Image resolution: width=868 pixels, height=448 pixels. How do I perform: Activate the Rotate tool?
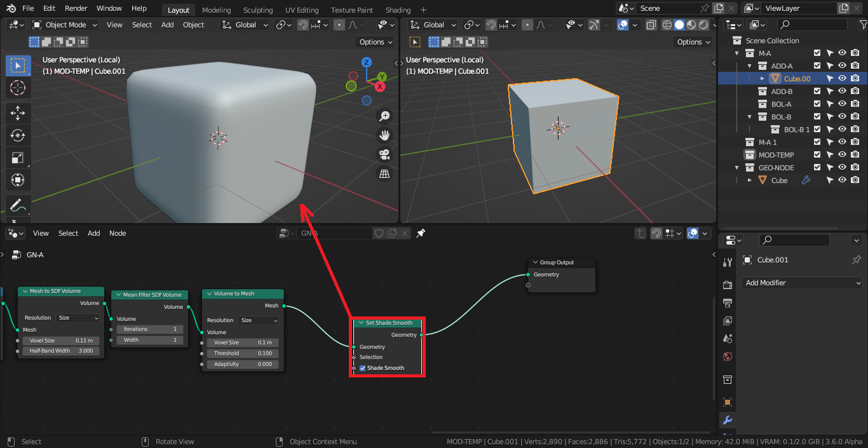[18, 136]
